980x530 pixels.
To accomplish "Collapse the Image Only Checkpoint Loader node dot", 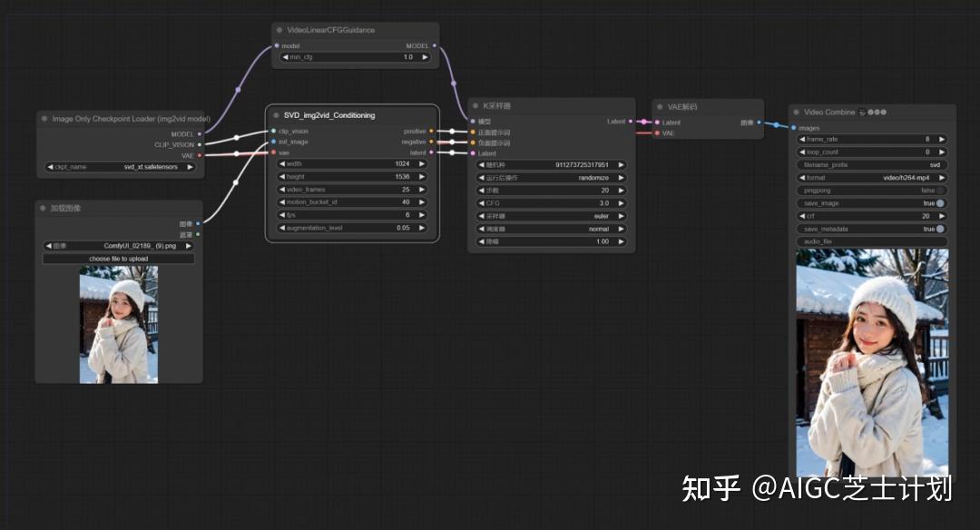I will (x=44, y=118).
